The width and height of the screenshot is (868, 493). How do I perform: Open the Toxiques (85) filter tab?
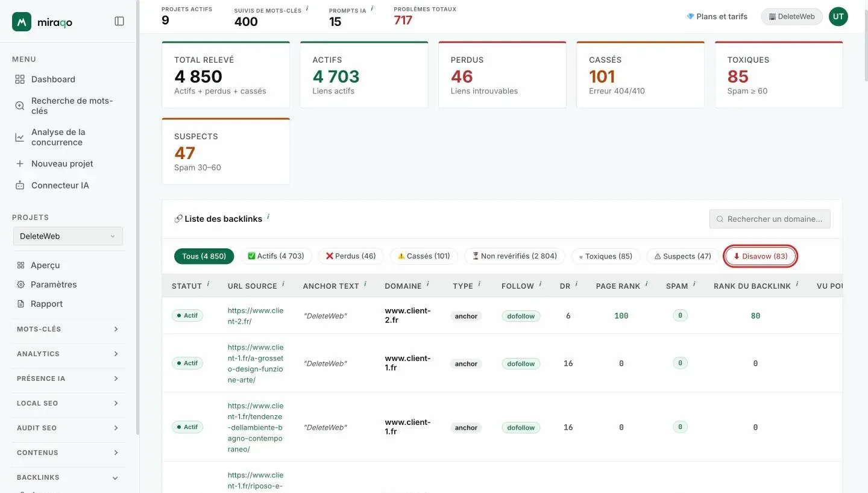605,256
